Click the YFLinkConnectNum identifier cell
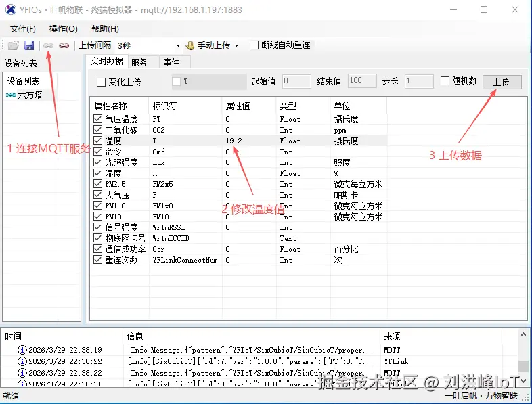 (x=185, y=260)
